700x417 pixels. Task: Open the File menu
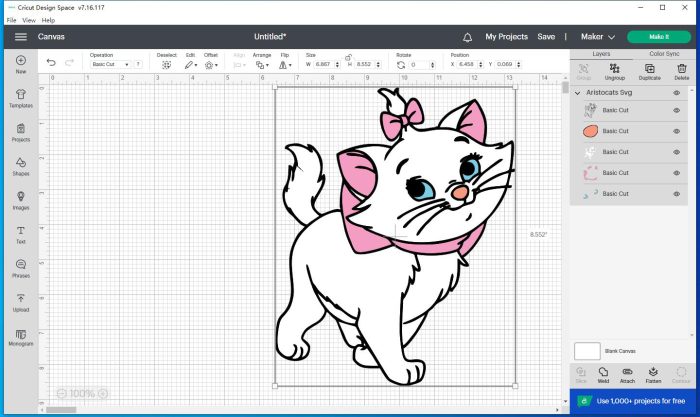tap(11, 20)
